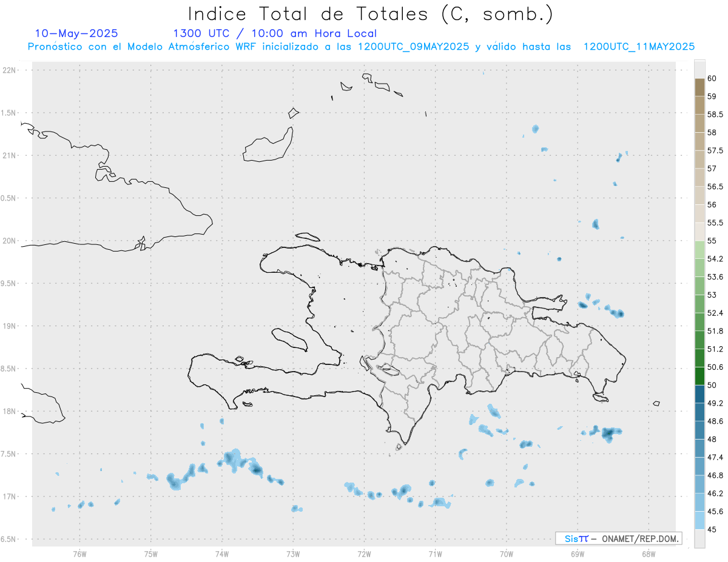The height and width of the screenshot is (562, 728).
Task: Click the longitude label '74W'
Action: (x=222, y=554)
